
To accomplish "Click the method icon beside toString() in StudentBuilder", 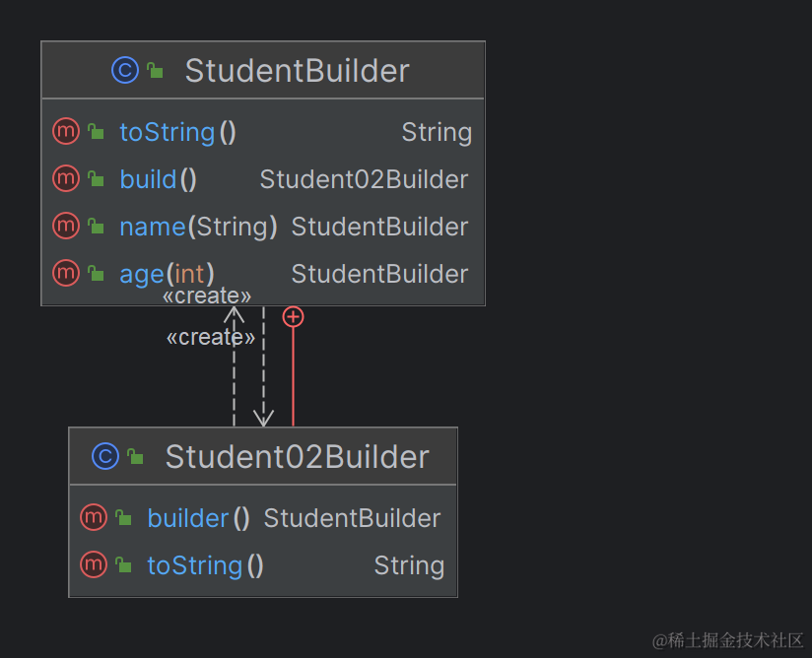I will tap(66, 131).
